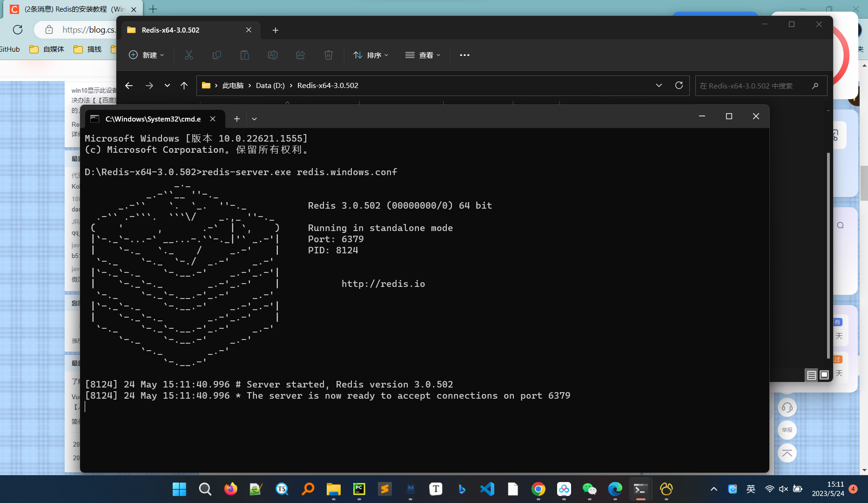Go forward in File Explorer navigation
The height and width of the screenshot is (503, 868).
tap(149, 86)
